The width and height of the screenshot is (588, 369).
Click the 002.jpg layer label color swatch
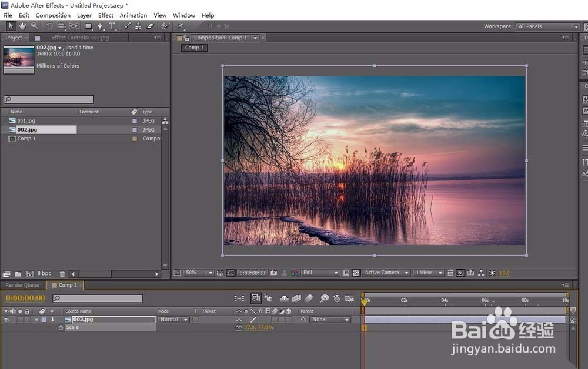[44, 320]
